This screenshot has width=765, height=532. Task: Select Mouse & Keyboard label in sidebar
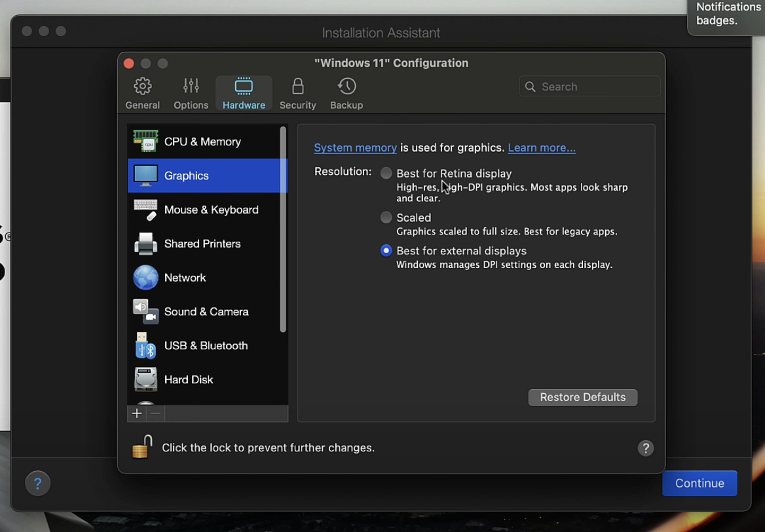point(212,210)
